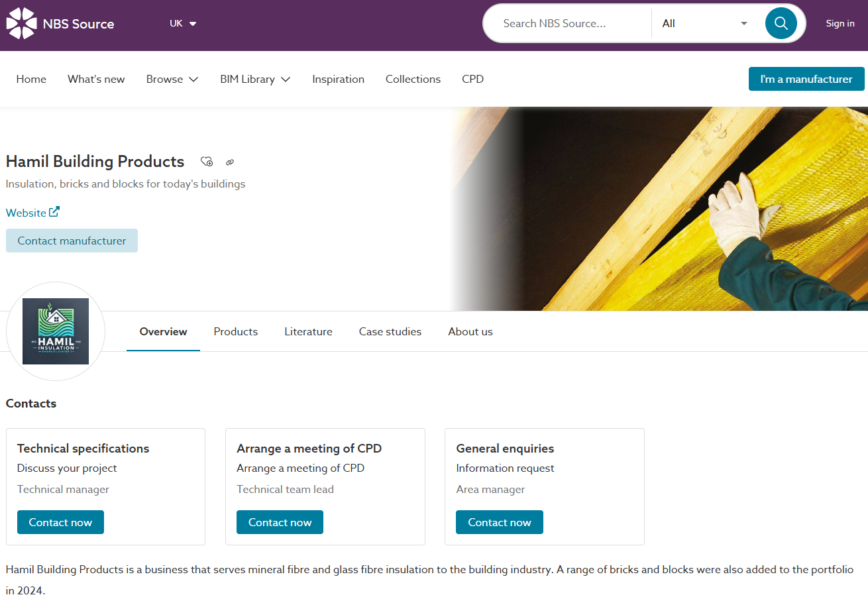Click the I'm a manufacturer button
The width and height of the screenshot is (868, 603).
tap(806, 79)
